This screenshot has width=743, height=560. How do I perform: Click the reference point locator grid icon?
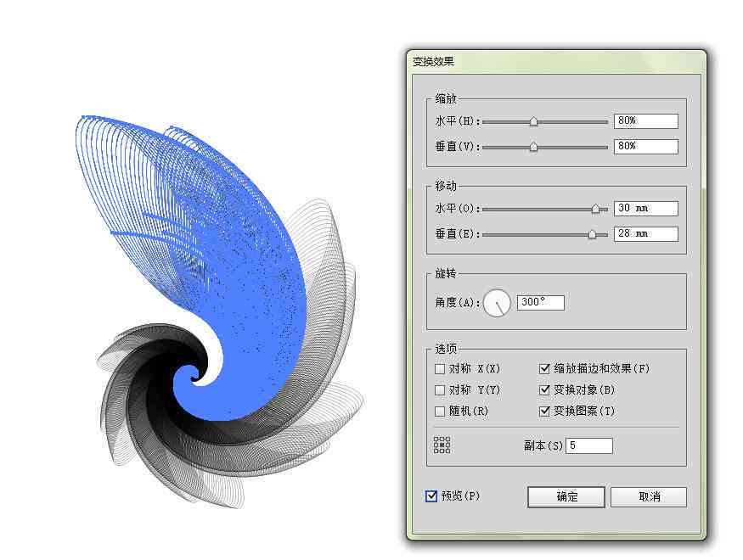[442, 445]
